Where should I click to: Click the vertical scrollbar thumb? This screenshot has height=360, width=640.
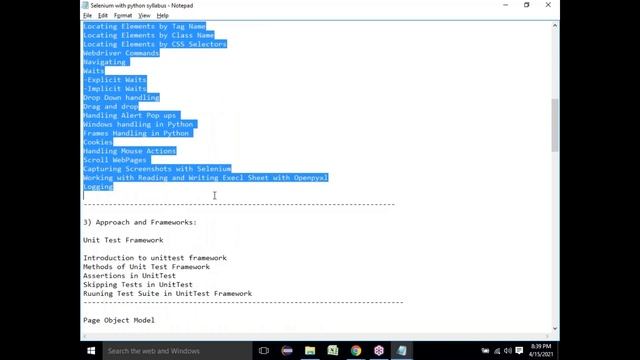pos(555,125)
